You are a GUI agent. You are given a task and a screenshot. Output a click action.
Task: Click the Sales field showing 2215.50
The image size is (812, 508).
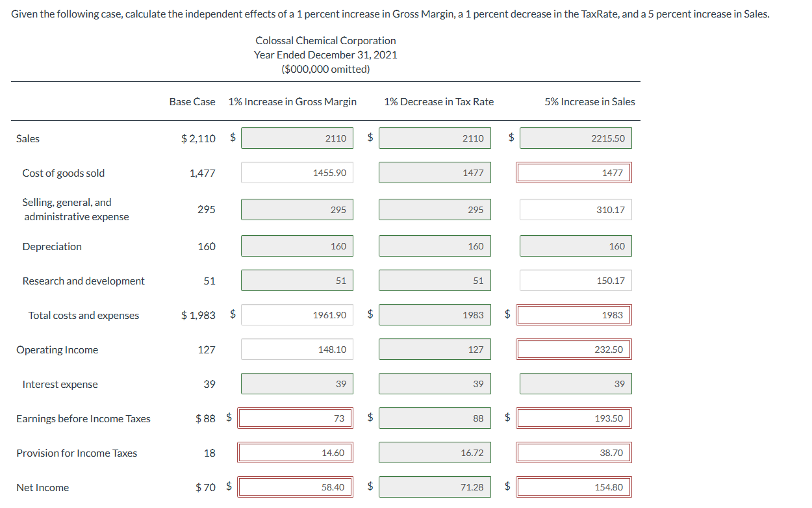tap(576, 138)
